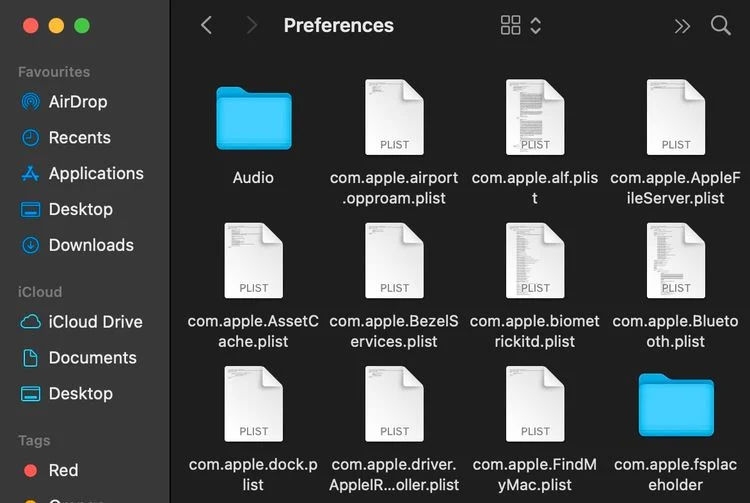Image resolution: width=750 pixels, height=503 pixels.
Task: Open iCloud Drive in sidebar
Action: pyautogui.click(x=95, y=322)
